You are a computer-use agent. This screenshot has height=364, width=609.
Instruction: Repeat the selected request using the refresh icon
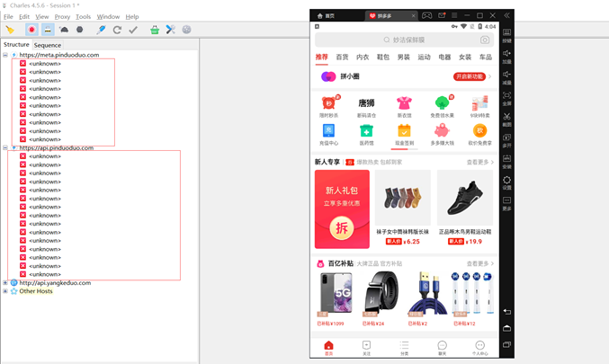pyautogui.click(x=117, y=30)
